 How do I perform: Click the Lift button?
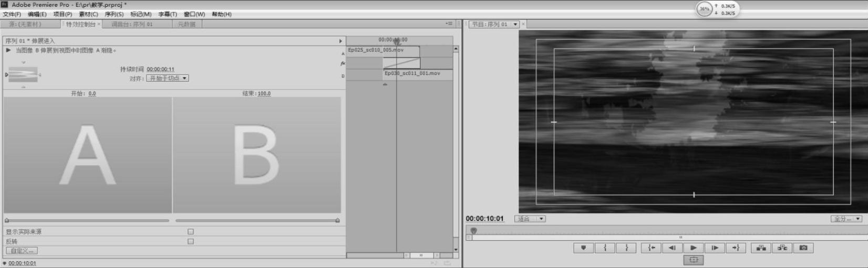[761, 248]
